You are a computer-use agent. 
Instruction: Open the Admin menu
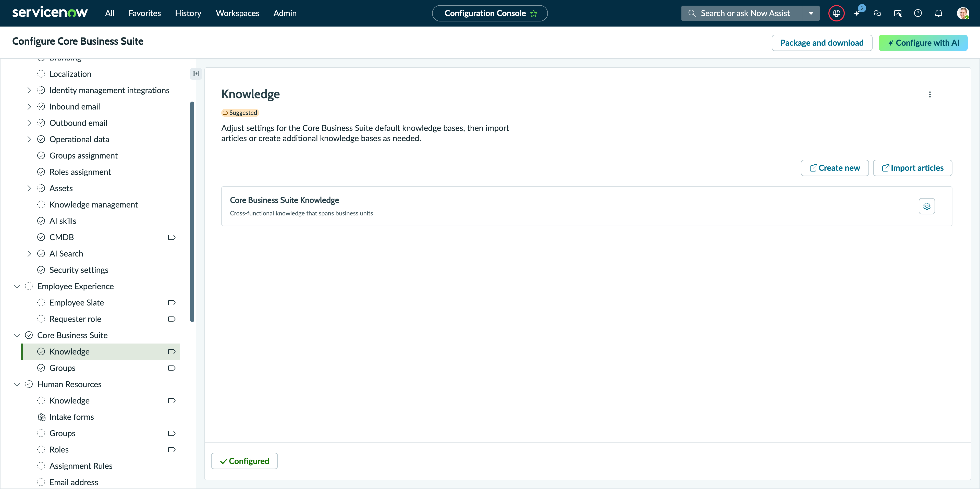(285, 13)
